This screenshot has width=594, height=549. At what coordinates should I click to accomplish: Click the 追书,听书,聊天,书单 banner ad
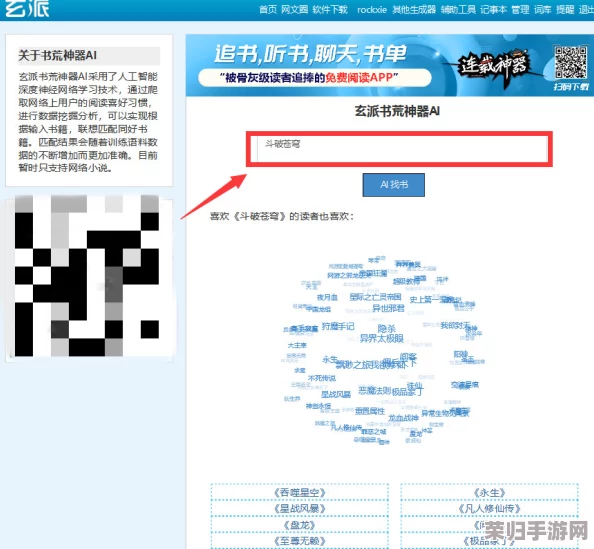click(390, 65)
